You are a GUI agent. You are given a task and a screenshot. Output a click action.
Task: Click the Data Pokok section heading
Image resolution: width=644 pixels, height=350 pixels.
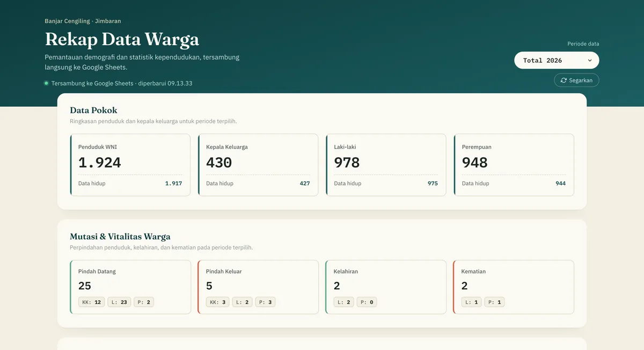[93, 110]
